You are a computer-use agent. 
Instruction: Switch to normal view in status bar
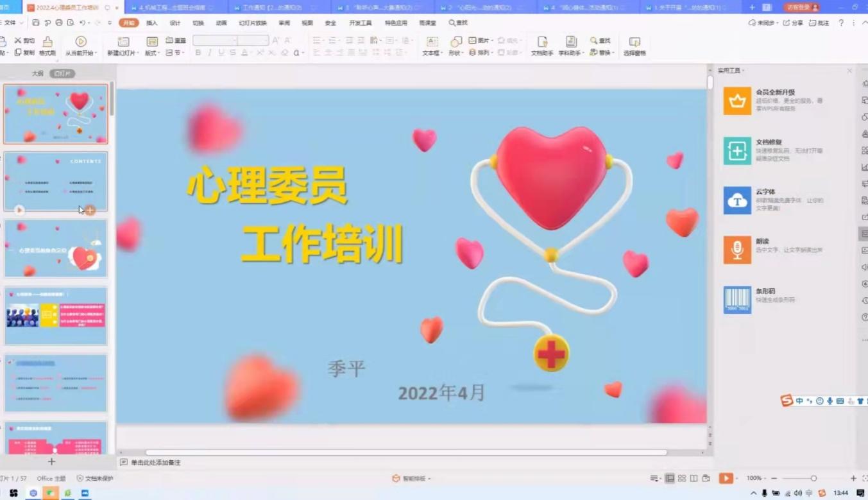tap(670, 479)
